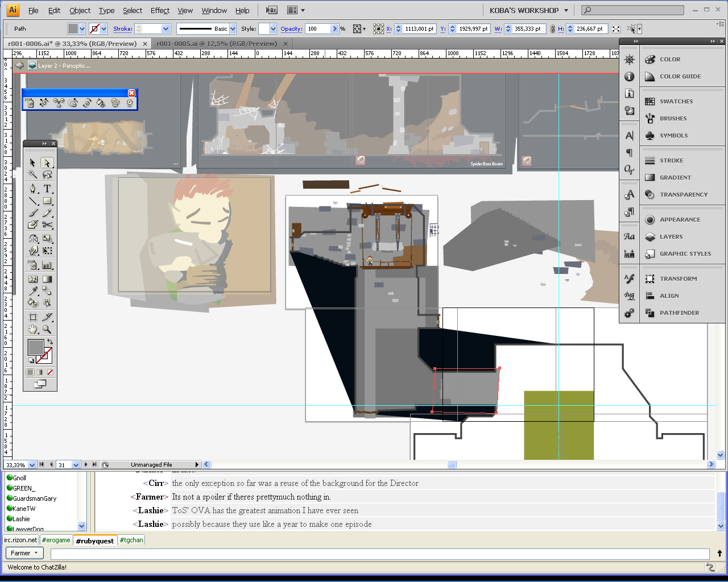Screen dimensions: 728x582
Task: Click the ChatZilla message input field
Action: pos(379,554)
